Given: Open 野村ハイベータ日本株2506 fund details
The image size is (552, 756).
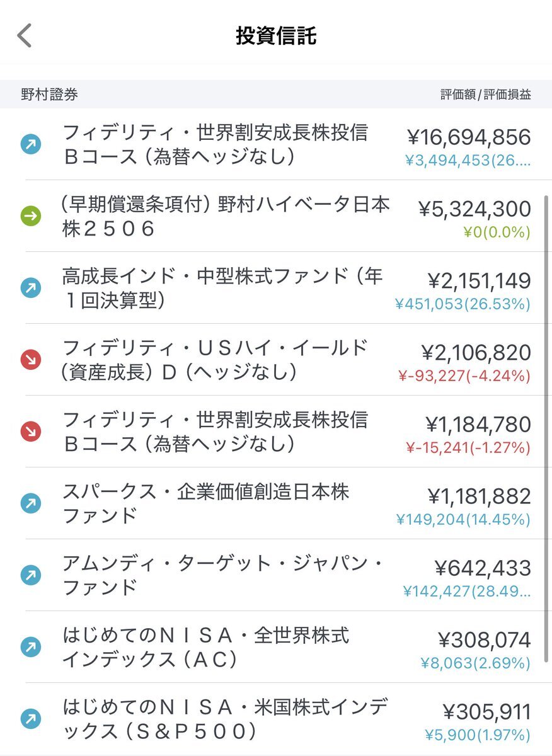Looking at the screenshot, I should [x=276, y=217].
